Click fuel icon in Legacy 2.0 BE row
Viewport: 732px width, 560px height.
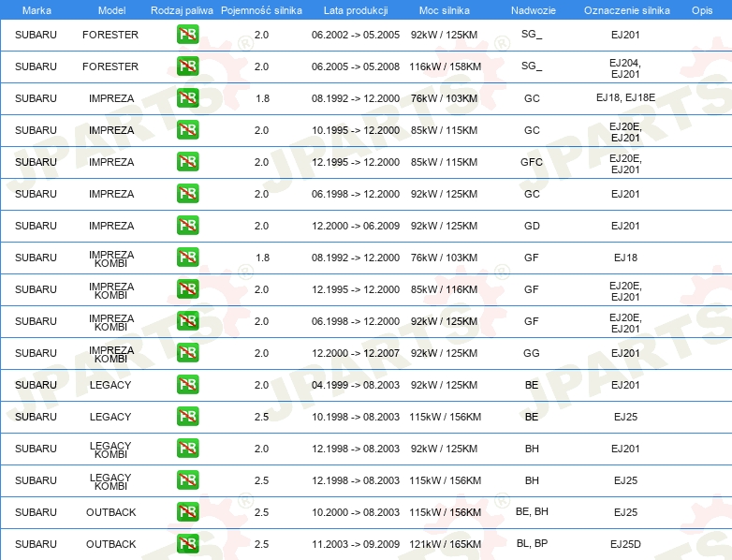(187, 384)
